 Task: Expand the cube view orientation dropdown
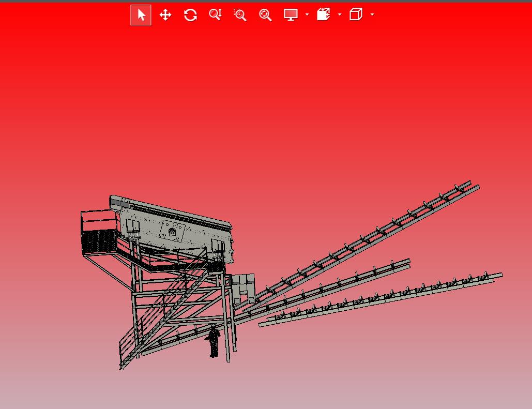click(x=372, y=14)
